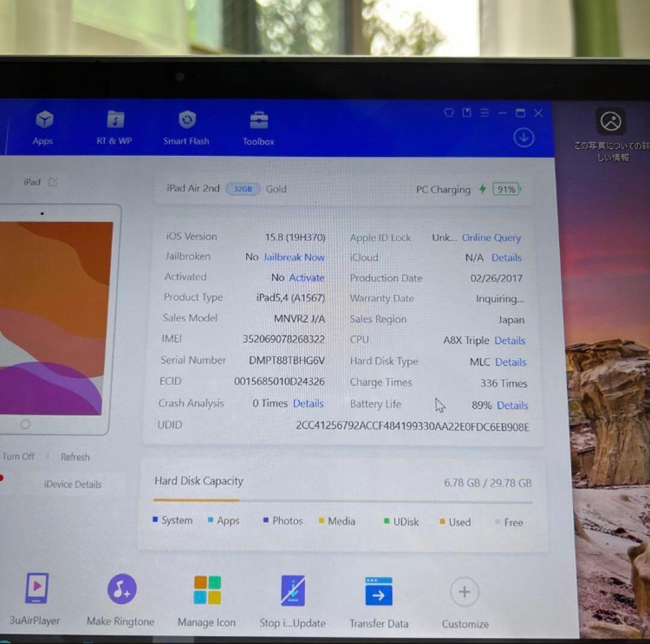Open the Make Ringtone tool

121,597
